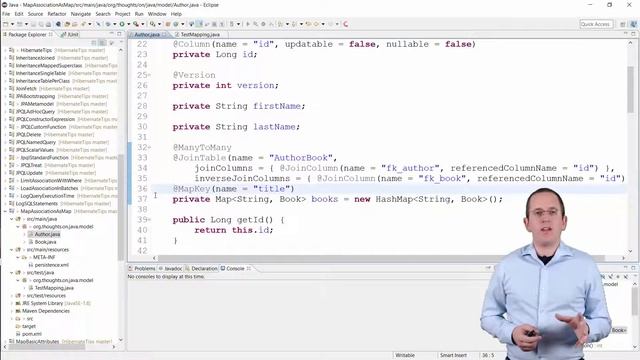This screenshot has width=640, height=360.
Task: Open the Run dropdown arrow in toolbar
Action: (x=128, y=24)
